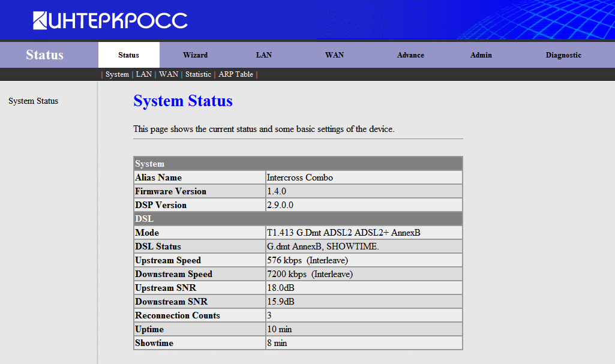
Task: Open the LAN tab in main navigation
Action: (264, 55)
